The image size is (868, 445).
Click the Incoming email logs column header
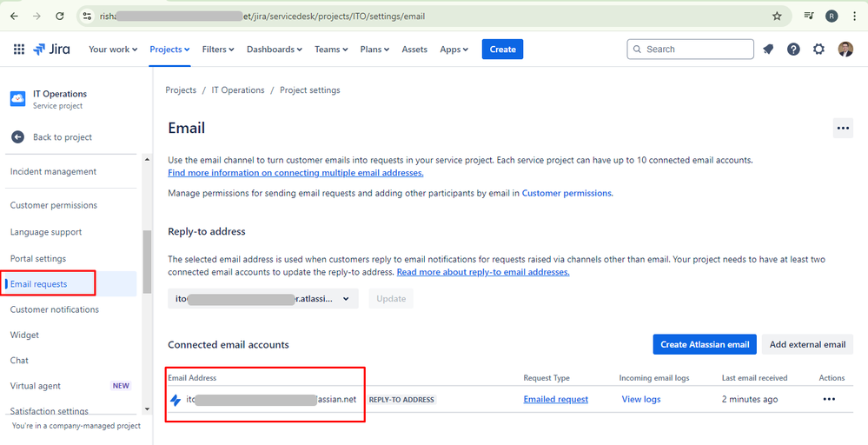[654, 378]
